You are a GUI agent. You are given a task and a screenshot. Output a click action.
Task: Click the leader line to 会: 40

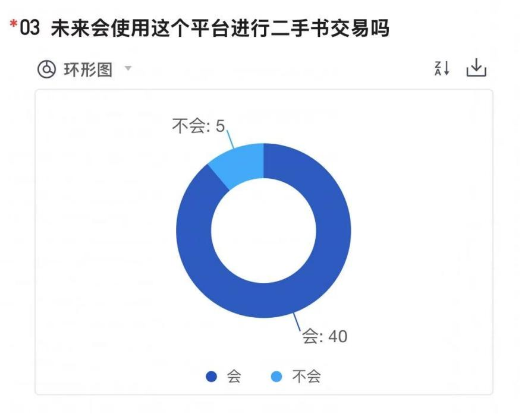tap(297, 323)
